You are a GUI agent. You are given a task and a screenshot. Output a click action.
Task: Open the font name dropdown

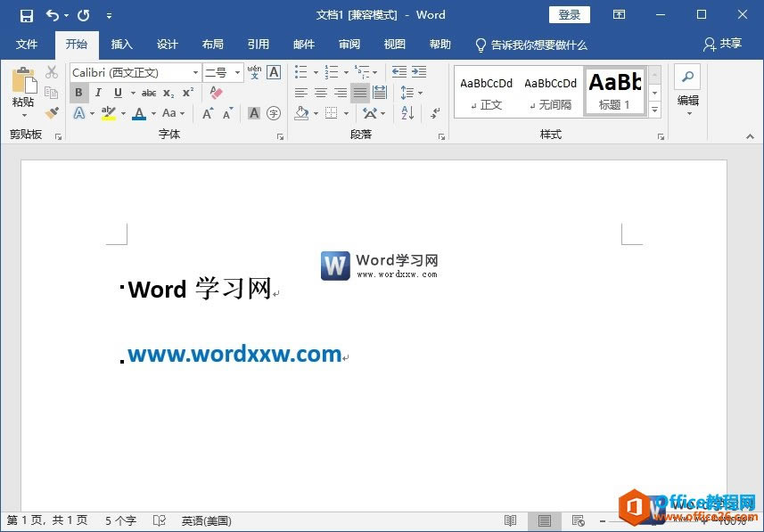[x=195, y=72]
